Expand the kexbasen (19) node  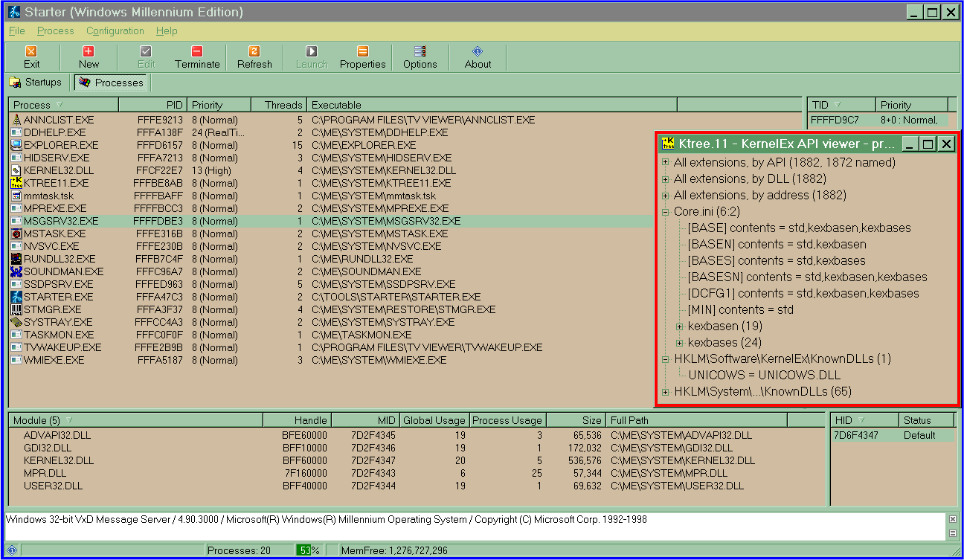coord(679,326)
